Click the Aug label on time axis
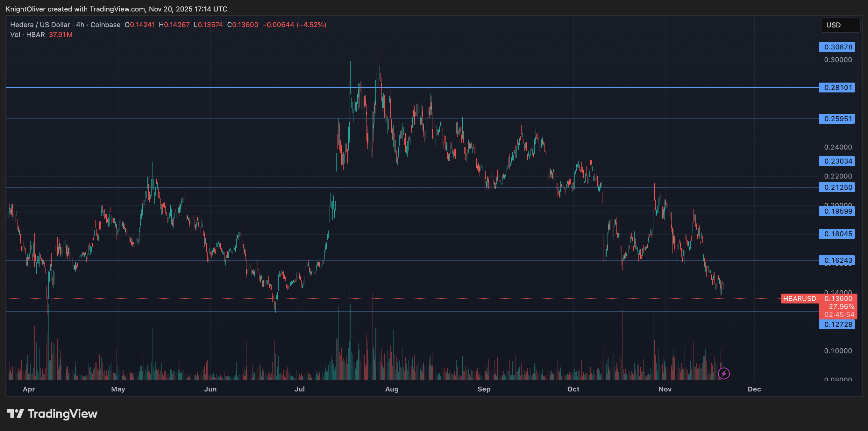The height and width of the screenshot is (431, 868). tap(392, 389)
